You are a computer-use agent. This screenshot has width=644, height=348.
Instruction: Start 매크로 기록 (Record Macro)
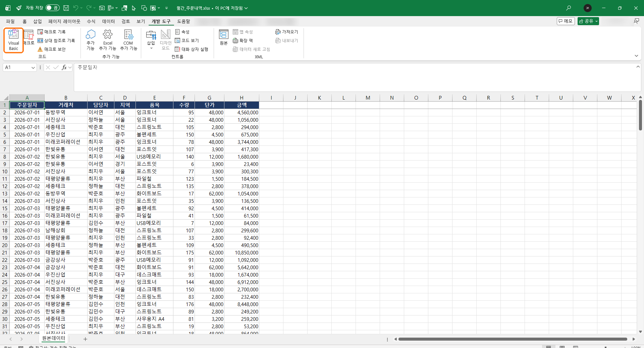(52, 32)
